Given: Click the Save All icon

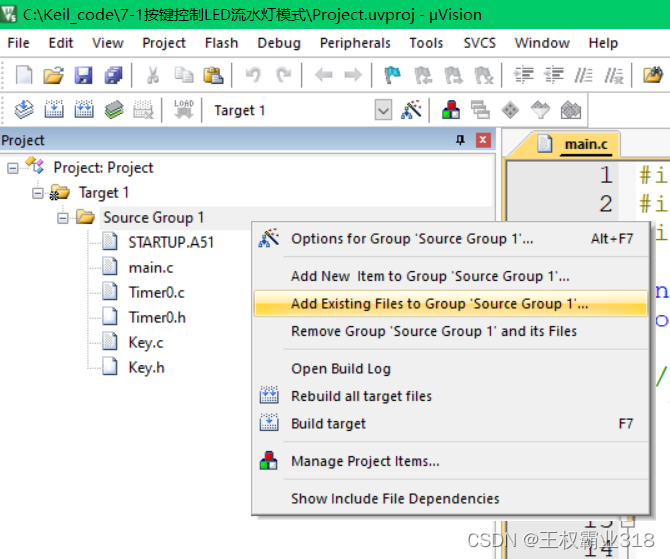Looking at the screenshot, I should pos(113,75).
